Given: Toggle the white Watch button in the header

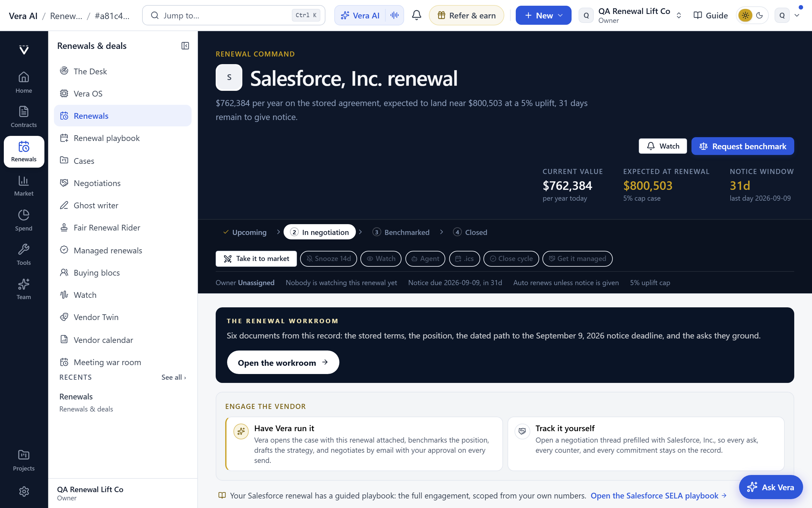Looking at the screenshot, I should click(x=663, y=146).
